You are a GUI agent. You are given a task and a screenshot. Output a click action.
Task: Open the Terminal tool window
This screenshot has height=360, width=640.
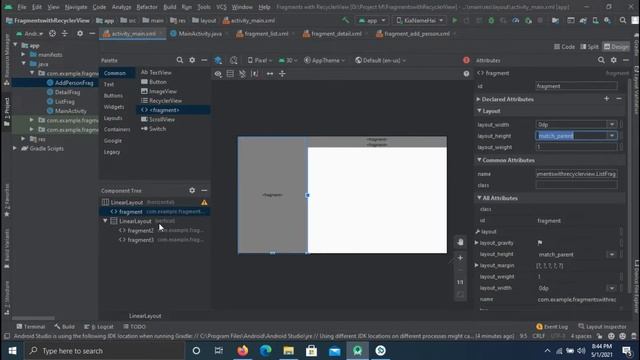click(x=31, y=327)
